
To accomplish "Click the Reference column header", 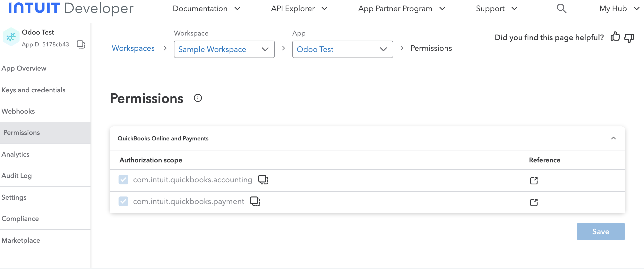I will click(x=545, y=160).
